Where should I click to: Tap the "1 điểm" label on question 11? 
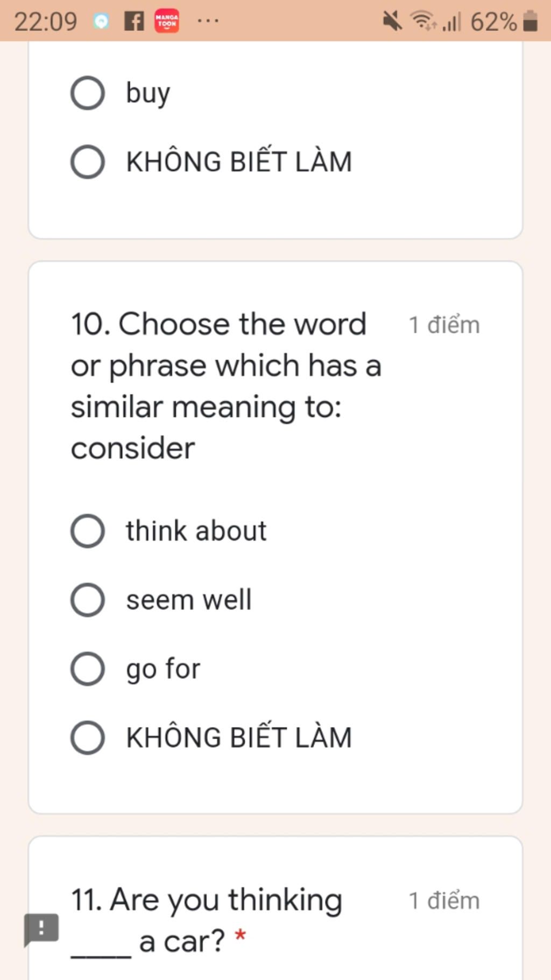tap(444, 901)
